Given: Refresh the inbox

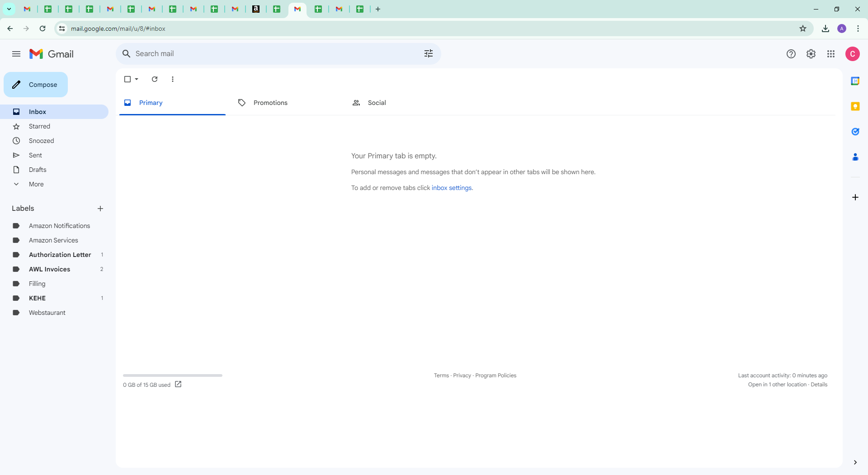Looking at the screenshot, I should tap(155, 79).
